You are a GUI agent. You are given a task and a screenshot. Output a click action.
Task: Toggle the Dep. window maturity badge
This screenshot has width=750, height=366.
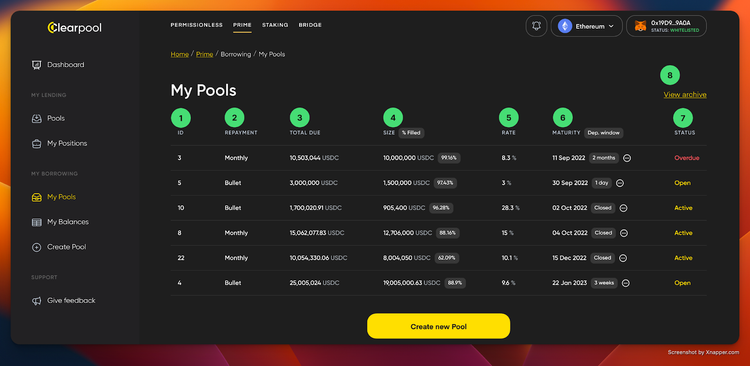(604, 133)
